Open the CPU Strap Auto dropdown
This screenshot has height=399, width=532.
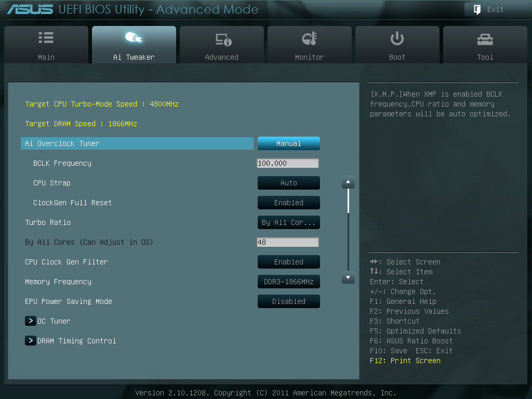point(289,183)
